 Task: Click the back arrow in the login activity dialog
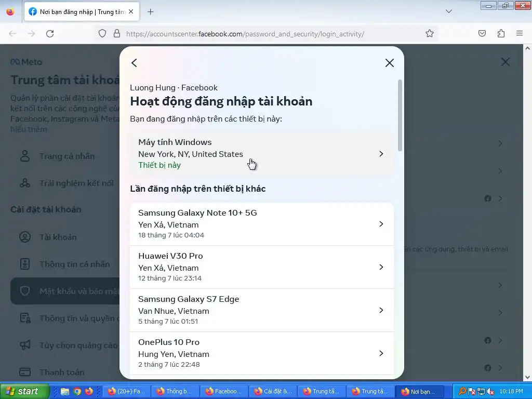click(x=135, y=63)
